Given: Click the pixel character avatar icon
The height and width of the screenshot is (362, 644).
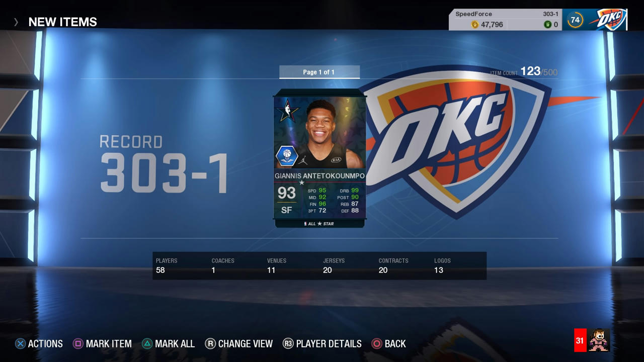Looking at the screenshot, I should pos(599,340).
